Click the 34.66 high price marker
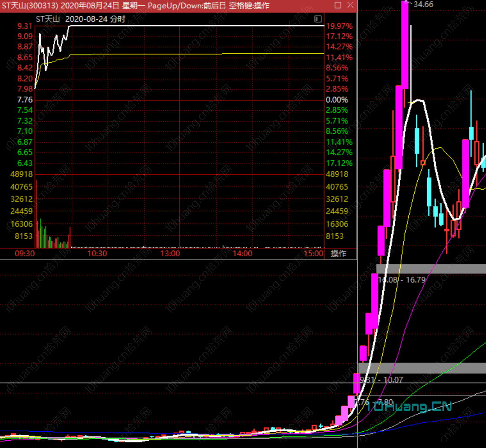This screenshot has width=486, height=448. pyautogui.click(x=423, y=4)
